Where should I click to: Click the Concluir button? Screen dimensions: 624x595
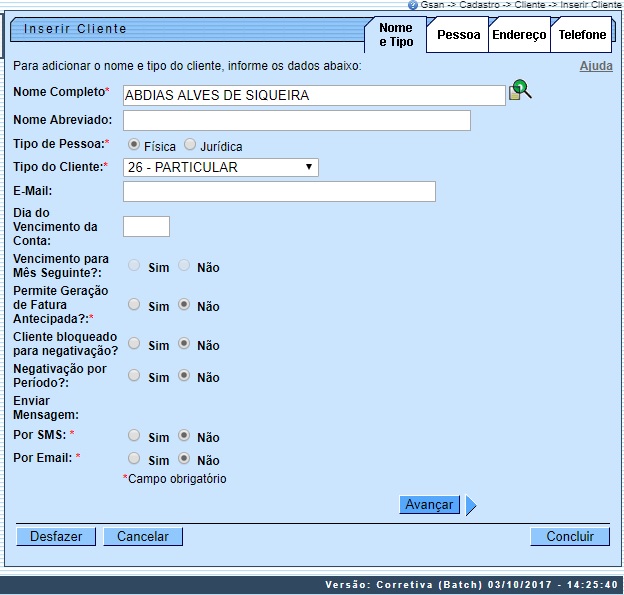tap(569, 537)
